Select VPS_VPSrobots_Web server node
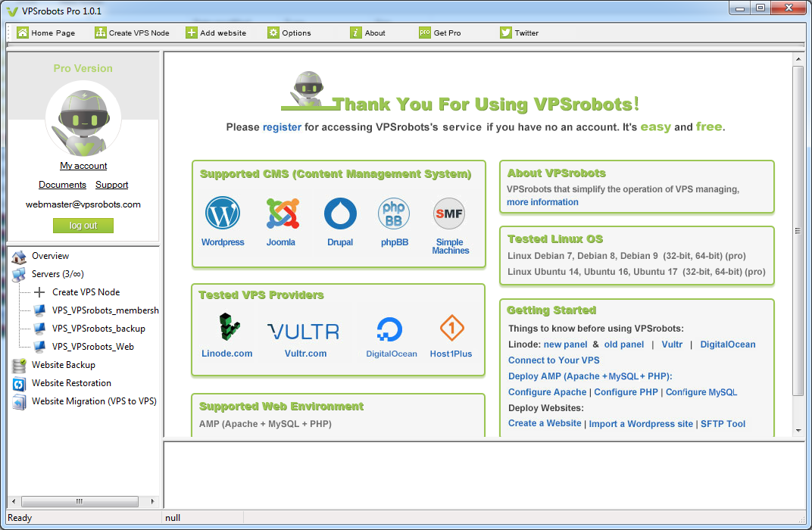 pos(92,346)
